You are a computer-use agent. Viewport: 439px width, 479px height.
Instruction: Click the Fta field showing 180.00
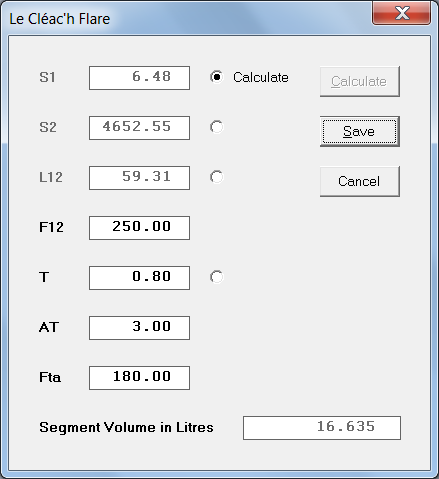point(139,378)
